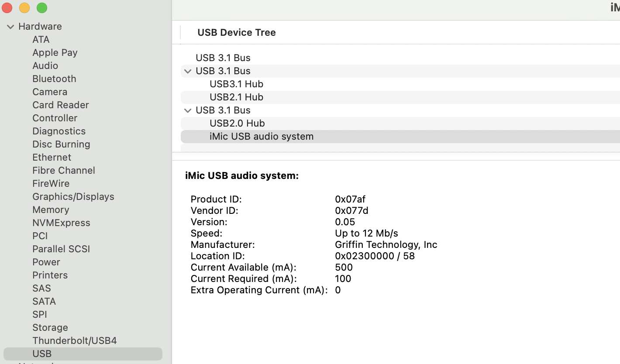Select the USB2.0 Hub device row

pyautogui.click(x=400, y=124)
